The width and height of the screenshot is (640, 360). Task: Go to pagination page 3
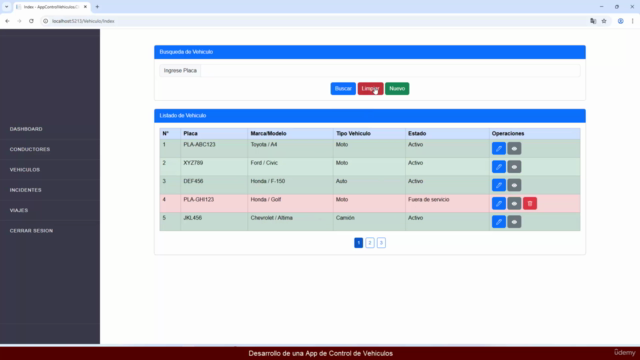pos(381,243)
